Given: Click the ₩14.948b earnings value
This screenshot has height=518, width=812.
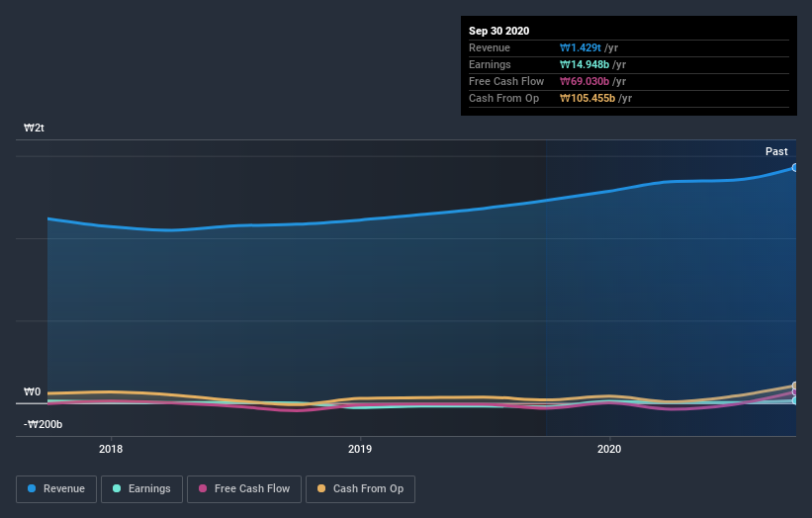Looking at the screenshot, I should pos(585,64).
